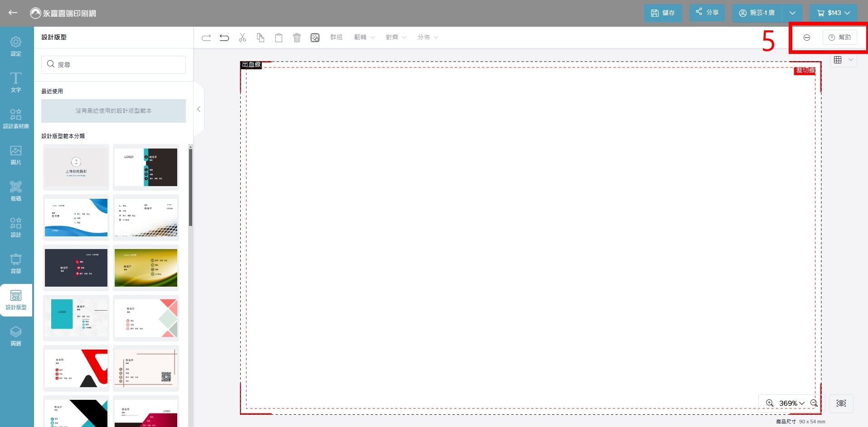Viewport: 868px width, 427px height.
Task: Click the undo arrow icon
Action: pos(224,38)
